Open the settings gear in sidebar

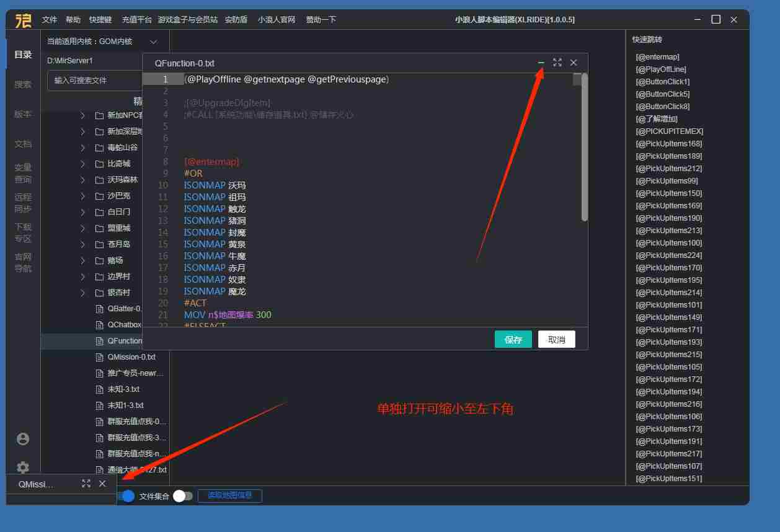click(x=23, y=468)
